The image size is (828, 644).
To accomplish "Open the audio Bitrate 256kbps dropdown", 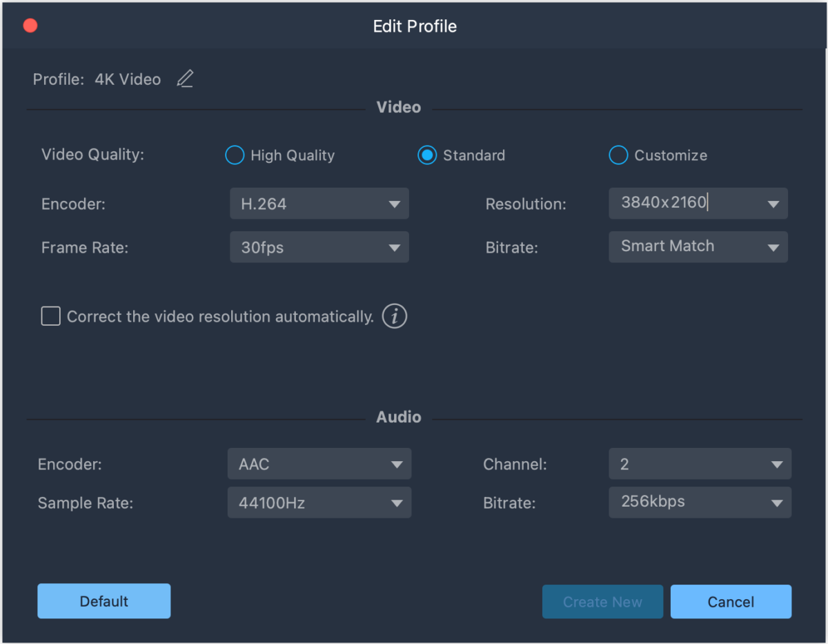I will (700, 502).
